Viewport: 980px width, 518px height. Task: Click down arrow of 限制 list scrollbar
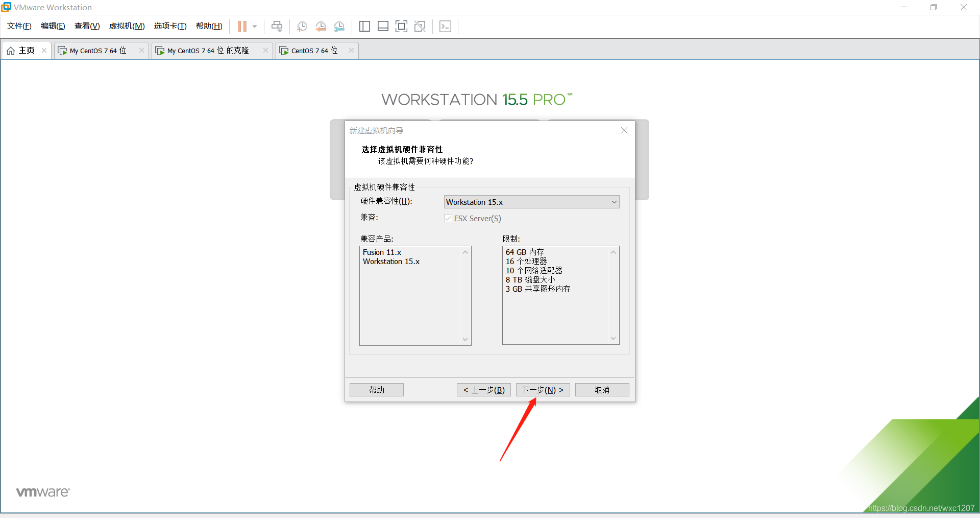pos(613,338)
